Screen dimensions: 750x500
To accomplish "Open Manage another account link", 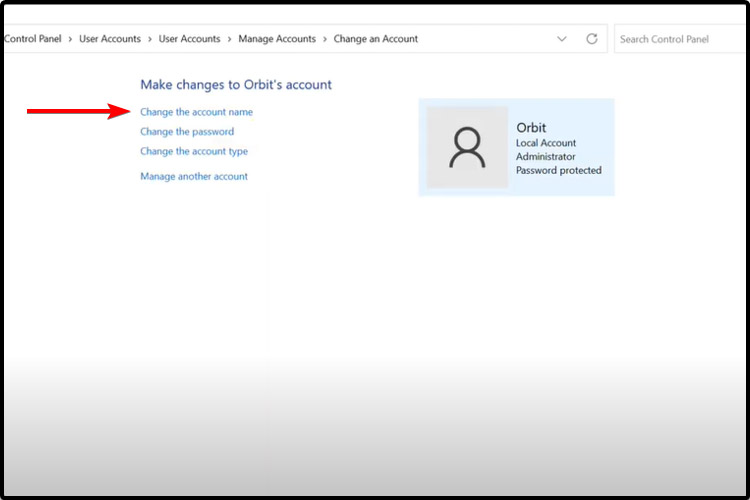I will click(x=194, y=177).
